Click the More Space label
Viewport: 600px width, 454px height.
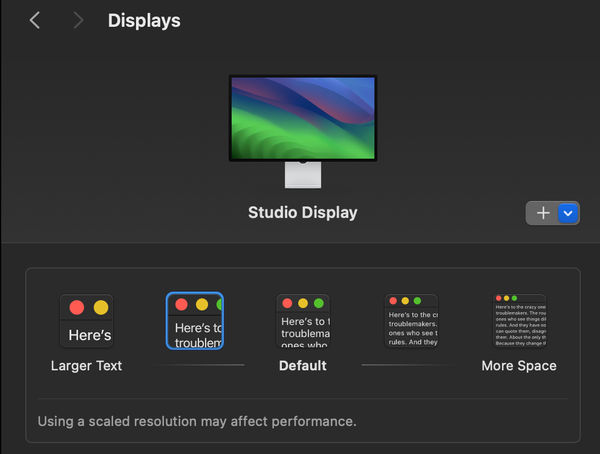point(519,366)
